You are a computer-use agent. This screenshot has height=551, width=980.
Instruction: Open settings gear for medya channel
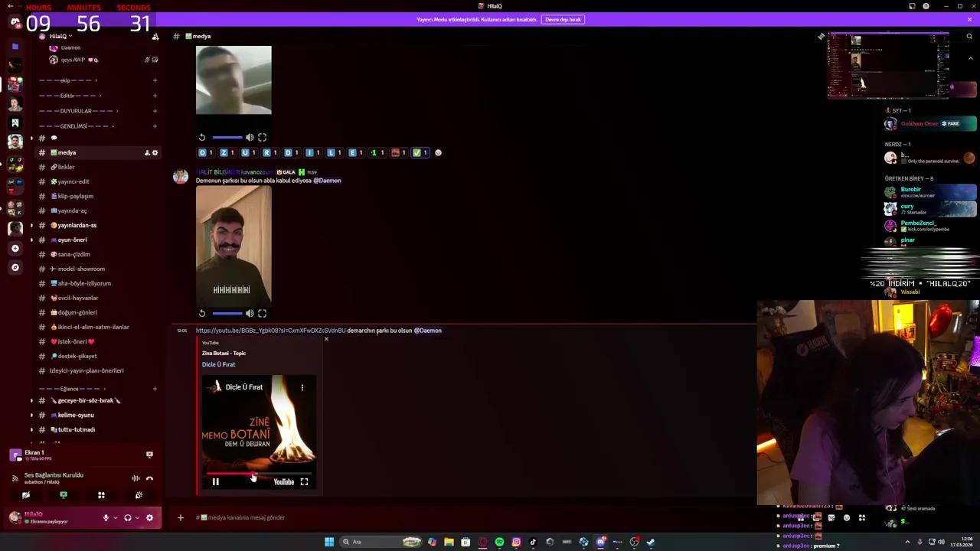[155, 153]
